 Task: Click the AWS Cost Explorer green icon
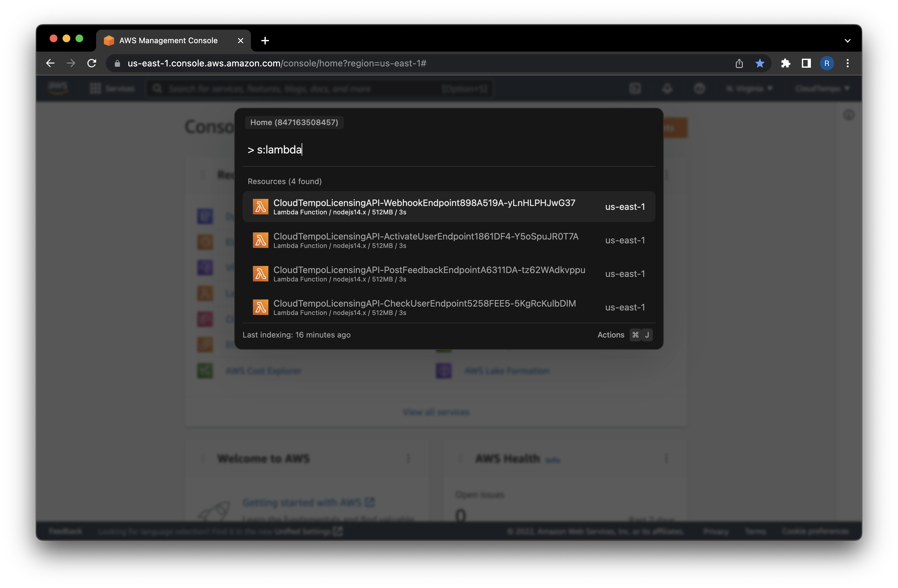205,371
